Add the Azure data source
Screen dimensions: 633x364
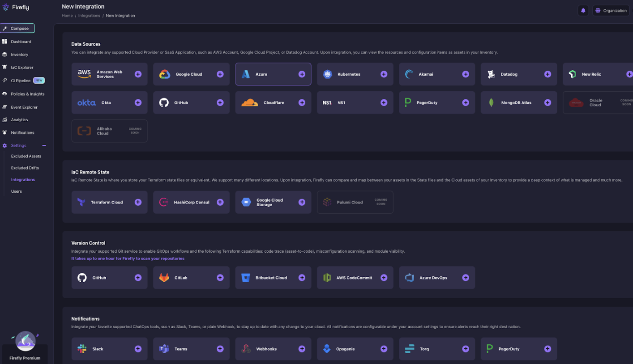click(302, 74)
